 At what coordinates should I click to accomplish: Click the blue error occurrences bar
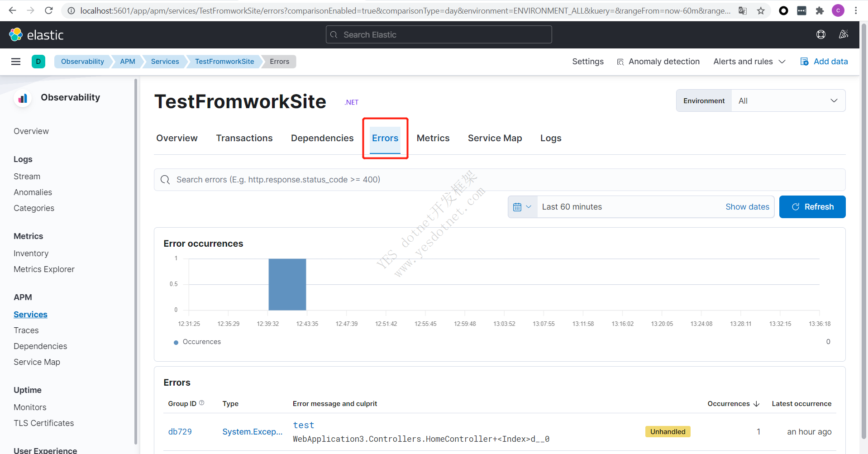tap(287, 284)
